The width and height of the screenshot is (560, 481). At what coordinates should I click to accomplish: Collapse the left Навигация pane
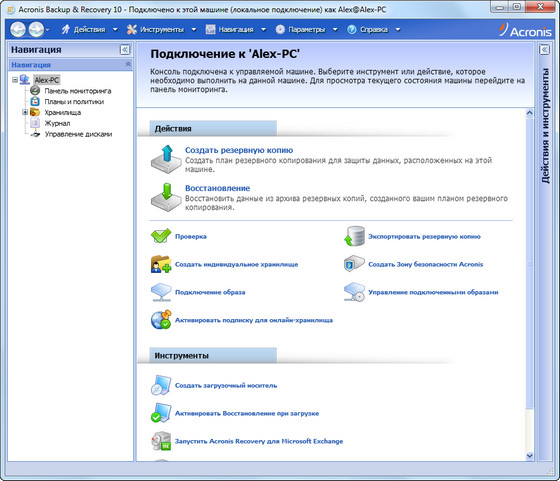coord(125,50)
